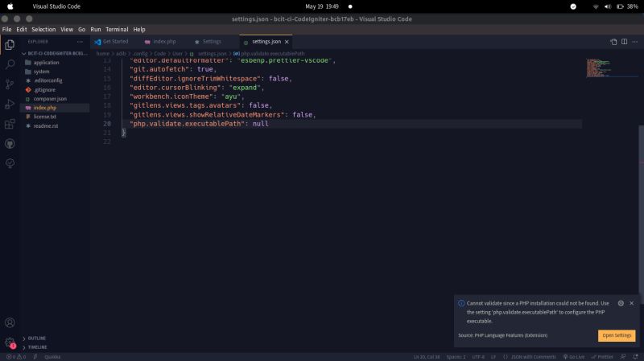Image resolution: width=644 pixels, height=361 pixels.
Task: Dismiss the PHP validation notification
Action: 632,303
